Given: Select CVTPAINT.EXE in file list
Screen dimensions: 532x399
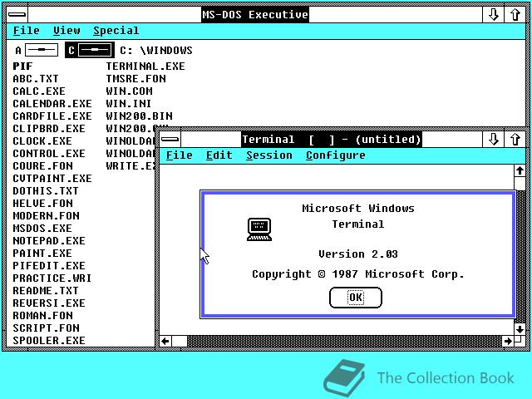Looking at the screenshot, I should [x=52, y=179].
